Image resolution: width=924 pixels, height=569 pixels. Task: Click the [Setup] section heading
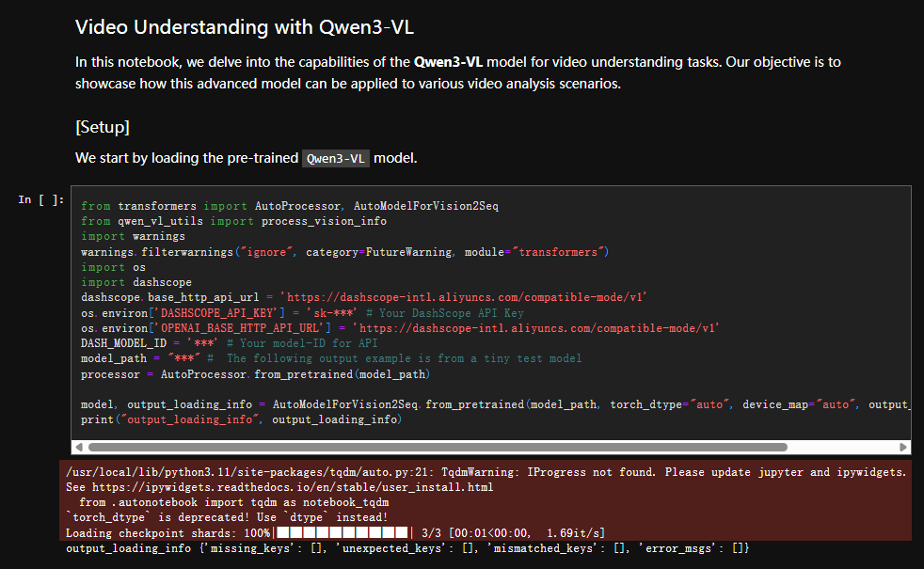(x=103, y=126)
